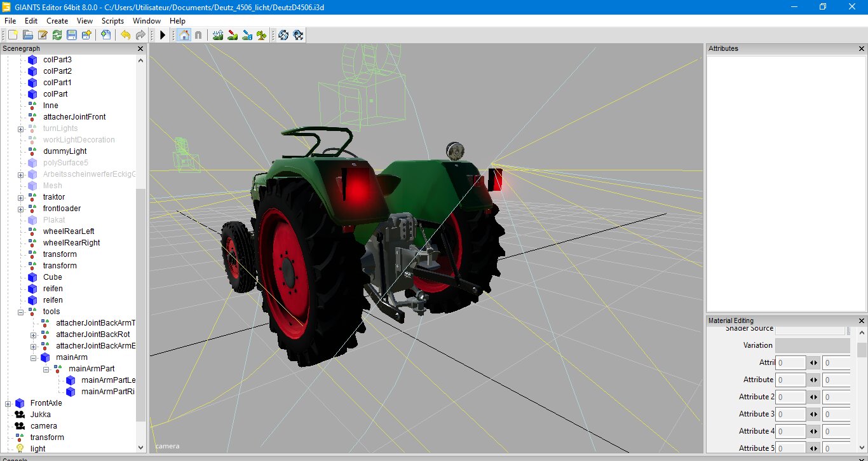The height and width of the screenshot is (461, 868).
Task: Collapse the mainArmPart node
Action: pyautogui.click(x=46, y=369)
